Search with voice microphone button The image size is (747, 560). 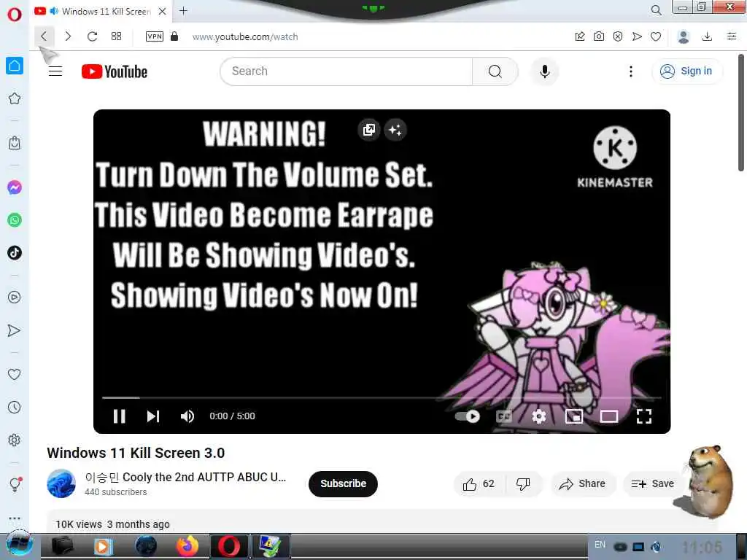tap(545, 71)
